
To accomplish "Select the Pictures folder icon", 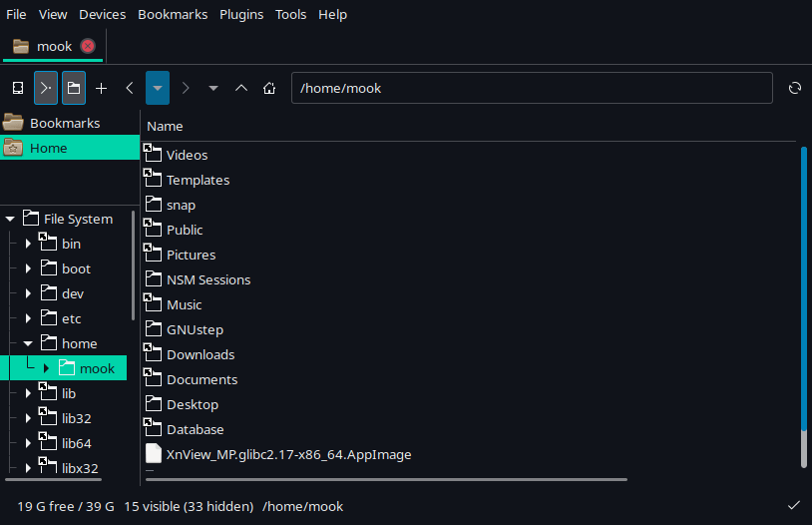I will coord(153,253).
